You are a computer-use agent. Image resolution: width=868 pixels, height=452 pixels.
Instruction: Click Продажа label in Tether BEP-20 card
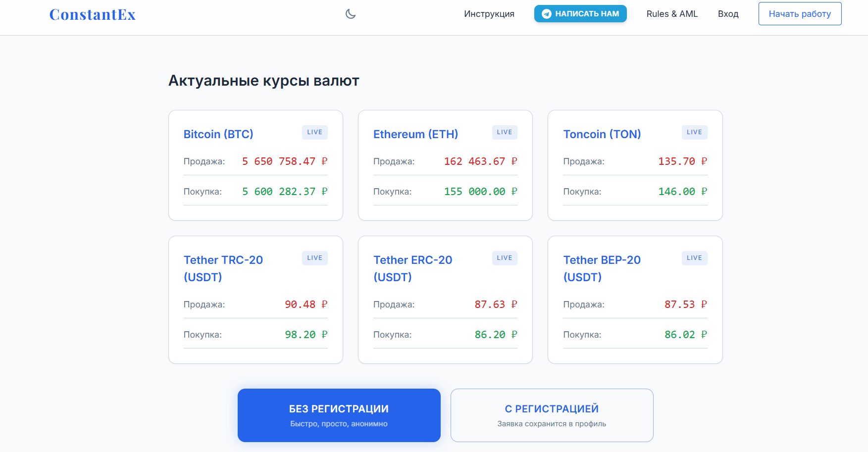coord(584,304)
